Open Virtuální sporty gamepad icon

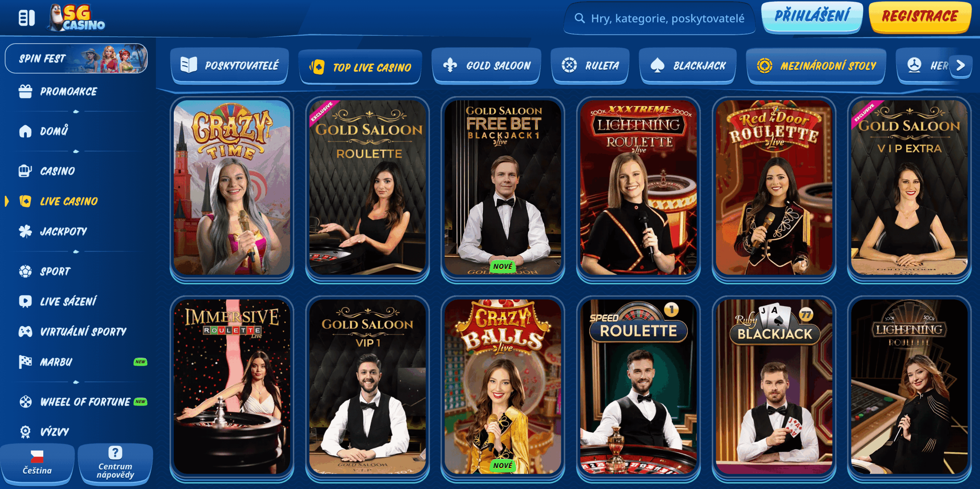[25, 331]
